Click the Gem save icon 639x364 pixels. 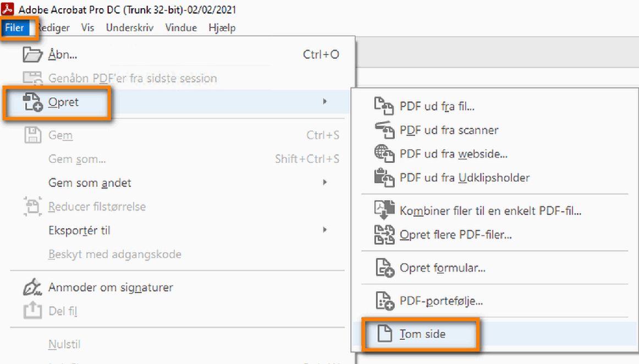click(x=33, y=135)
